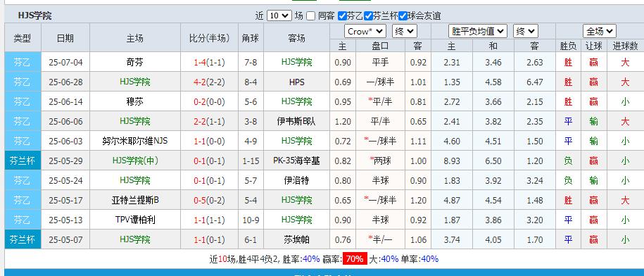
Task: Open 伊韦斯B队 team link
Action: click(x=296, y=122)
